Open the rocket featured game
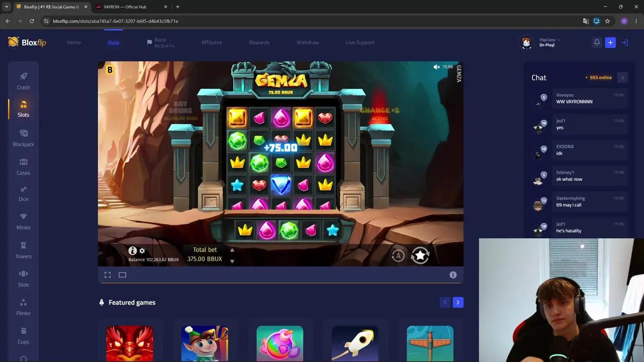The height and width of the screenshot is (362, 644). point(355,343)
